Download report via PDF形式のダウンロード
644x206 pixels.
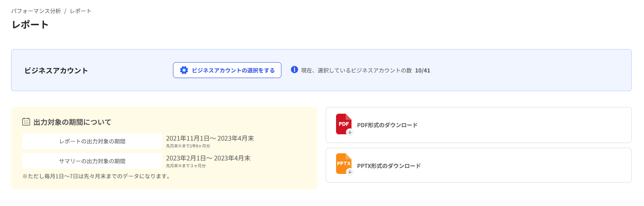tap(479, 125)
